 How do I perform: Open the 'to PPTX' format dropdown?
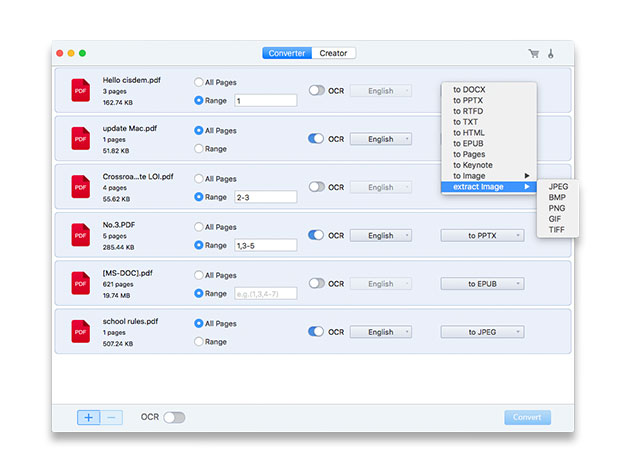coord(483,235)
